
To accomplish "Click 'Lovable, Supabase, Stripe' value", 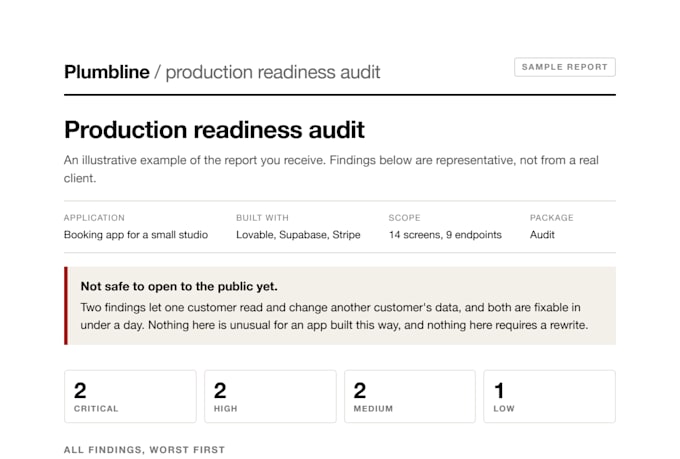I will click(298, 235).
